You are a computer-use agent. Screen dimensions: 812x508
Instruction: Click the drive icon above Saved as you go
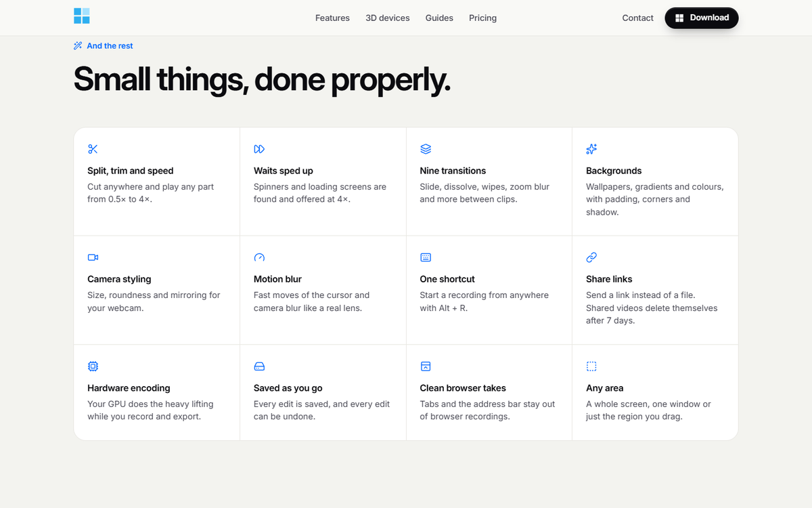[x=259, y=366]
